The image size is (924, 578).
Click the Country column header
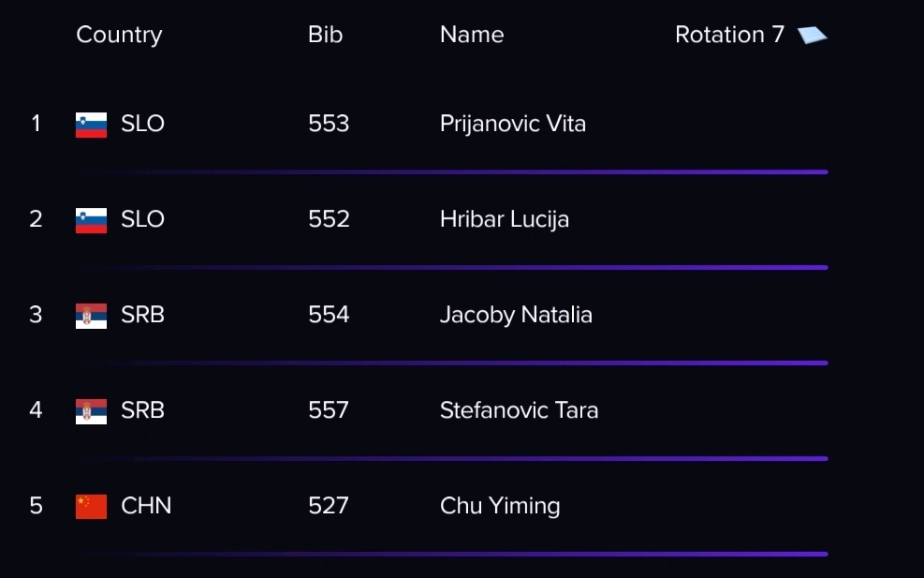(119, 35)
